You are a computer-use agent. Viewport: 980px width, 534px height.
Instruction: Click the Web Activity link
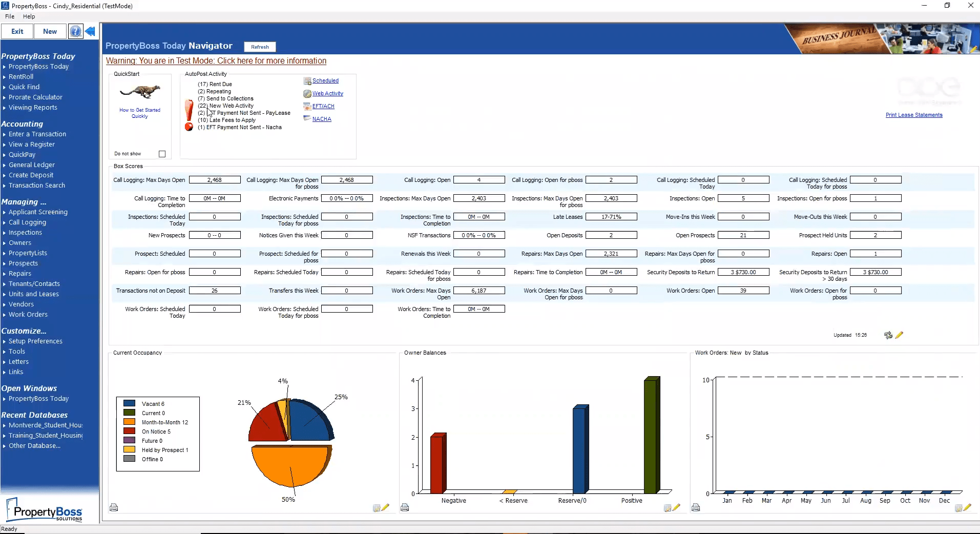tap(328, 93)
